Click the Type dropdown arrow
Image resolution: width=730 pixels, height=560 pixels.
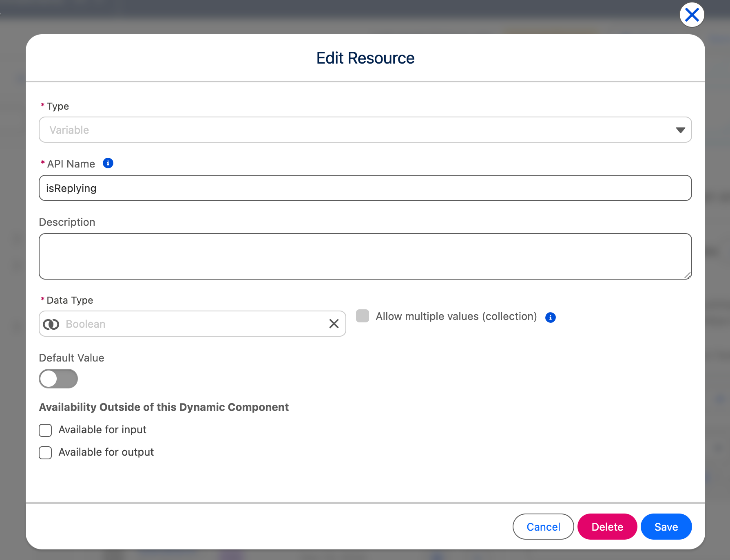pyautogui.click(x=680, y=130)
